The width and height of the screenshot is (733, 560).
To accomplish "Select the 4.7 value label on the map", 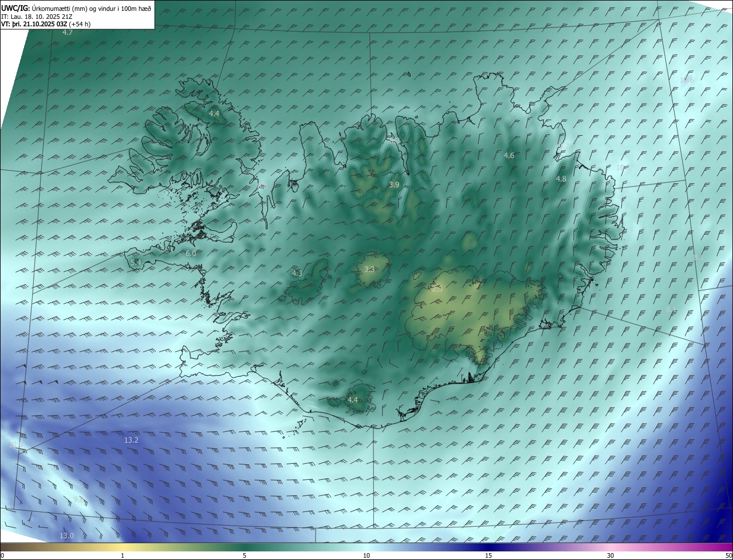I will click(x=68, y=33).
